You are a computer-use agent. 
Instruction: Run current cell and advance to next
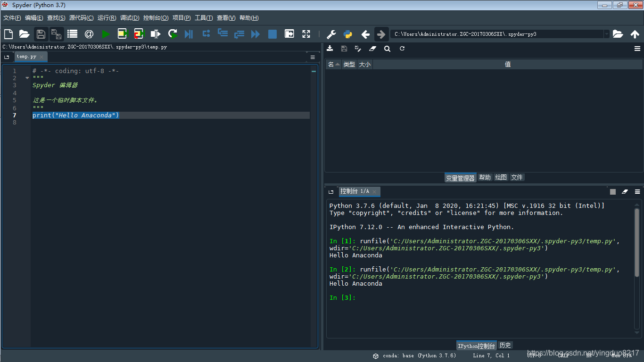click(x=139, y=34)
